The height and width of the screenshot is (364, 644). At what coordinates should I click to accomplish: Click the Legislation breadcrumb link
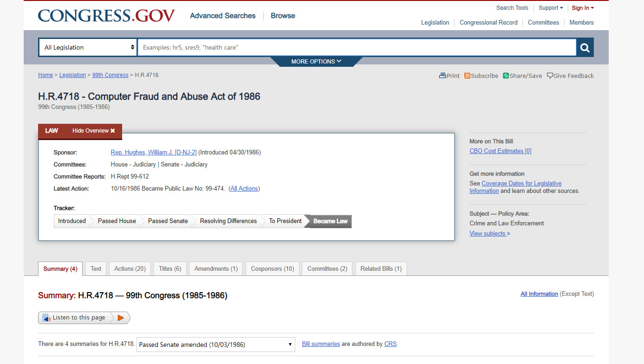click(72, 75)
